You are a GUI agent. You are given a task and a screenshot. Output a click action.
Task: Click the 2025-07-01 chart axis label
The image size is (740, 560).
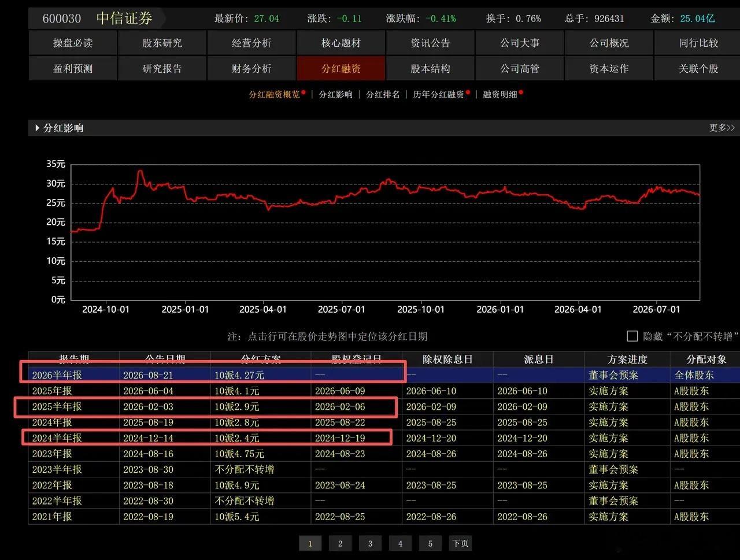point(342,309)
